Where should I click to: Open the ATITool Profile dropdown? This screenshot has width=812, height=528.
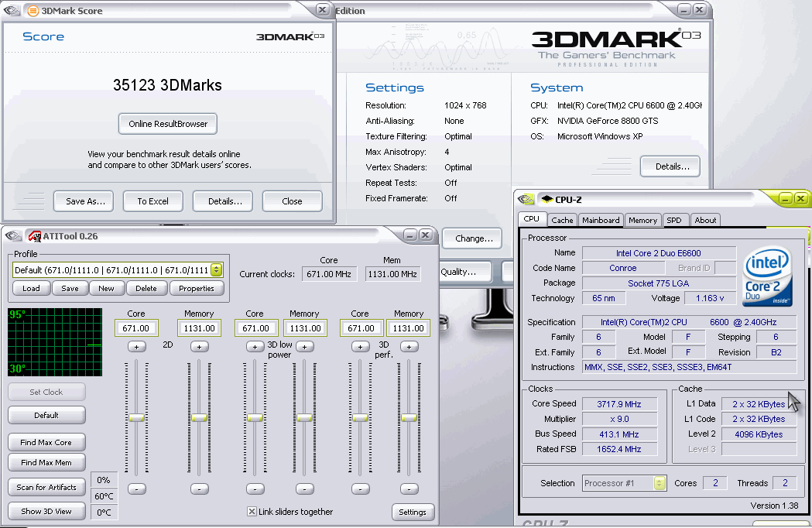(217, 270)
